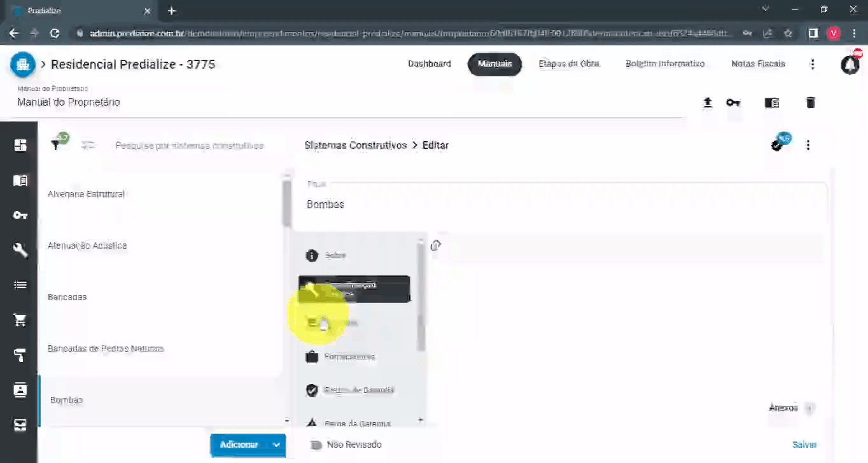
Task: Click the Adicionar button
Action: (239, 445)
